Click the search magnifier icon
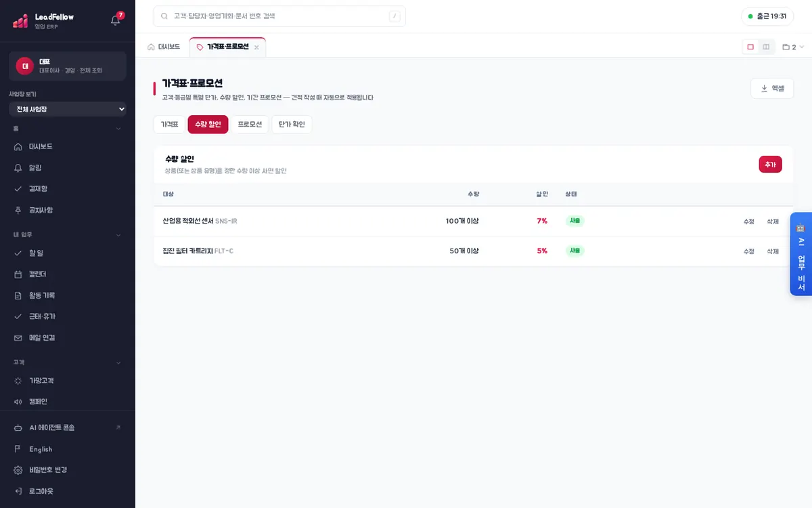The width and height of the screenshot is (812, 508). point(164,16)
